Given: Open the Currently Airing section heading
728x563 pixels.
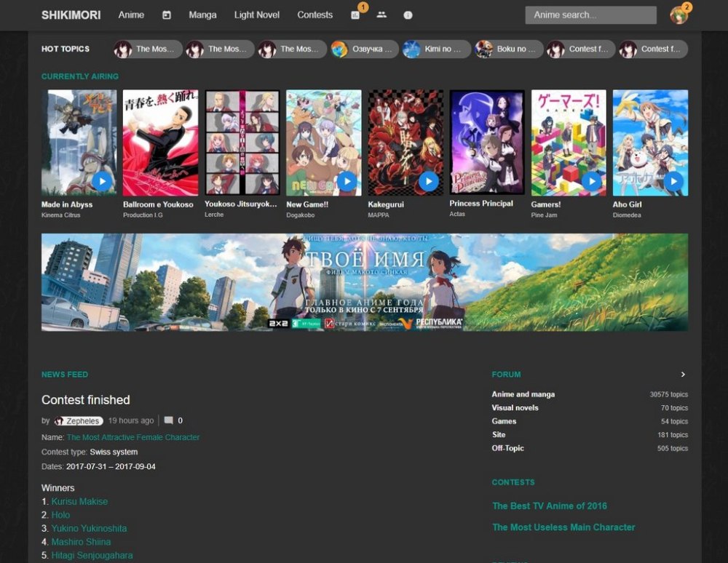Looking at the screenshot, I should coord(80,76).
